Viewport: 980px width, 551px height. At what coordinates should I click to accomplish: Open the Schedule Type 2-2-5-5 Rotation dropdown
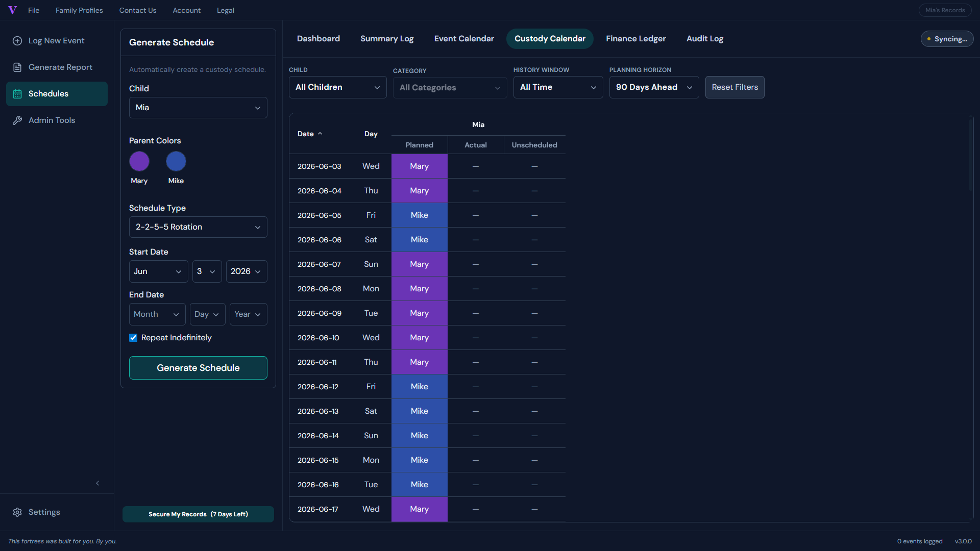click(198, 227)
